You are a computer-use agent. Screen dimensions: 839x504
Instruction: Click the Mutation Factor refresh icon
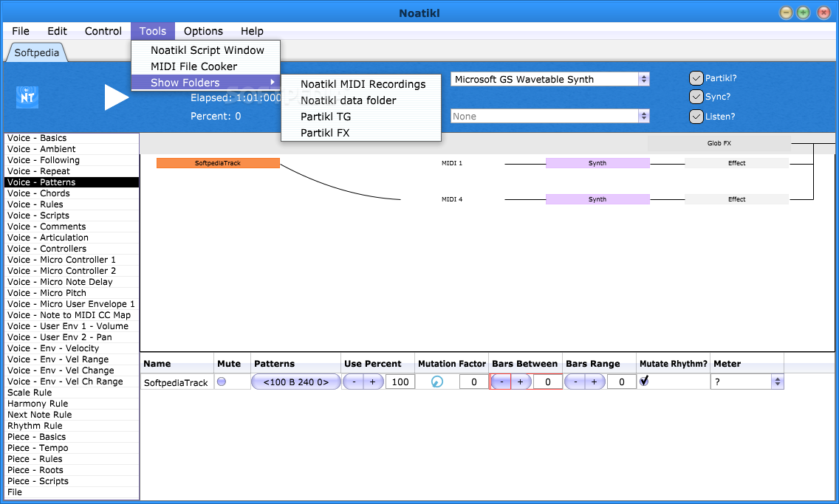coord(437,382)
